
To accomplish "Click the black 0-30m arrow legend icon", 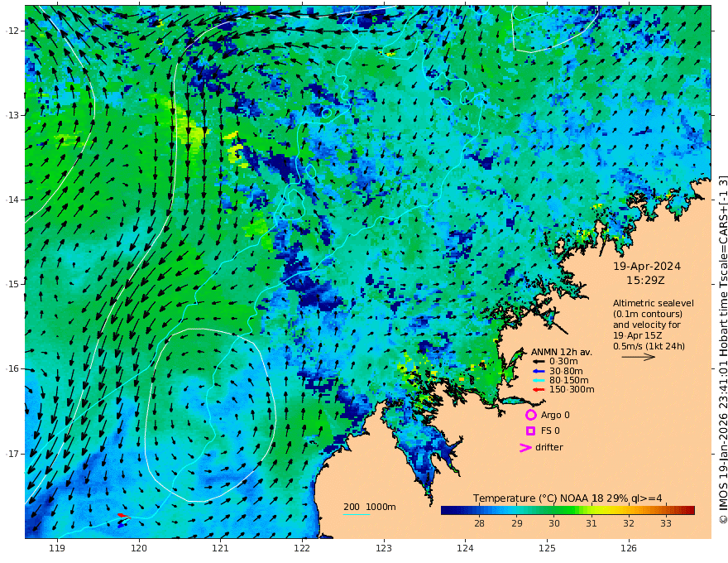I will 538,362.
